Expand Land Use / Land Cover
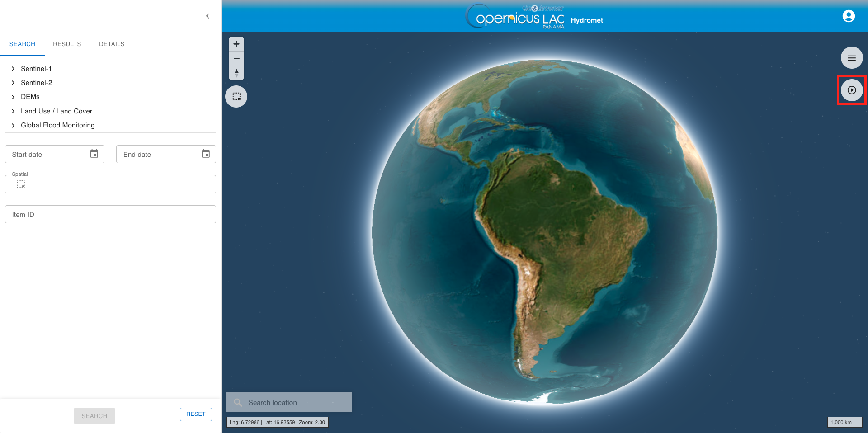The width and height of the screenshot is (868, 433). (13, 111)
